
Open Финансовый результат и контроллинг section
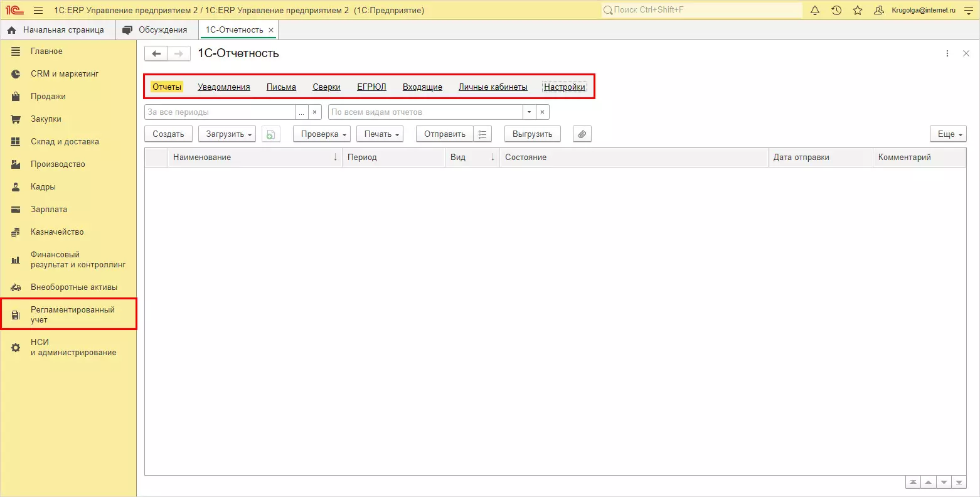tap(68, 260)
